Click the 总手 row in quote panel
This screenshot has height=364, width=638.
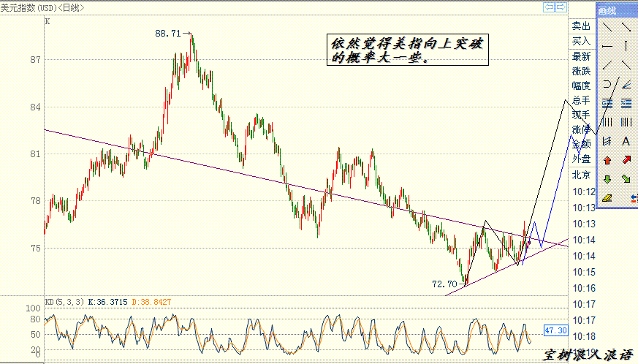point(581,100)
